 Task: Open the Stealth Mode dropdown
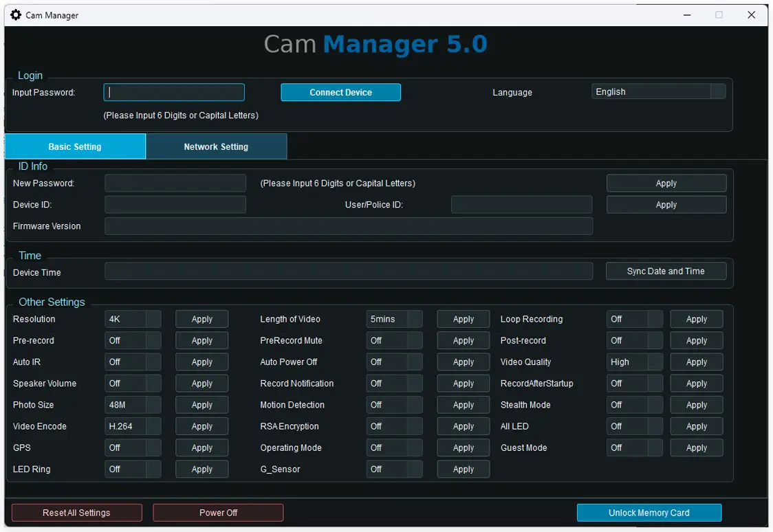point(635,405)
